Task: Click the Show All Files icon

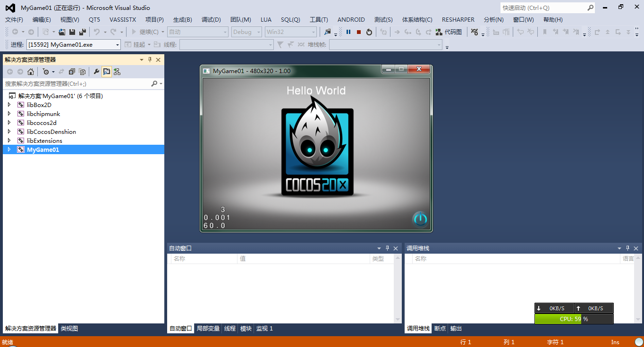Action: click(82, 72)
